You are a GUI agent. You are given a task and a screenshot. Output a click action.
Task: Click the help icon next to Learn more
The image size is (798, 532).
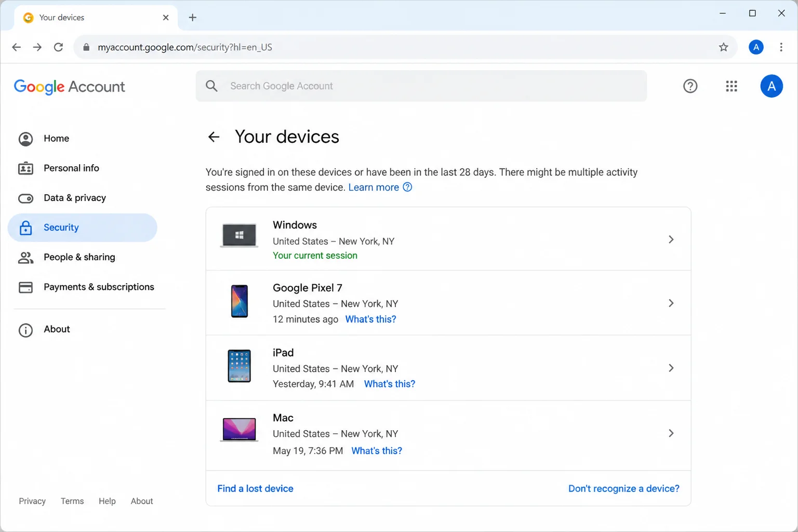[407, 187]
